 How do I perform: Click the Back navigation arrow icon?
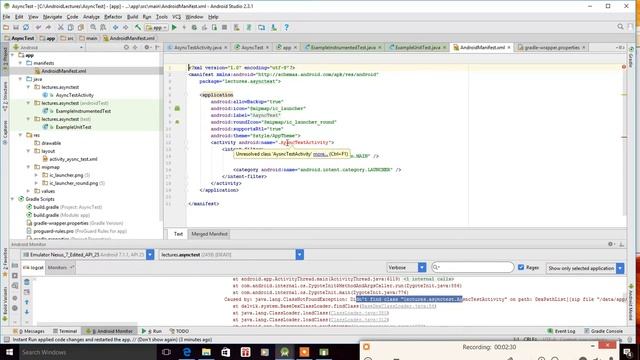(x=116, y=27)
